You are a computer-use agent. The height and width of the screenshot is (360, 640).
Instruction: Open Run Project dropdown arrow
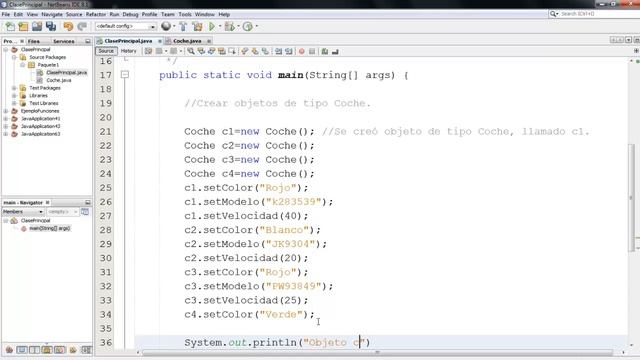(x=220, y=27)
